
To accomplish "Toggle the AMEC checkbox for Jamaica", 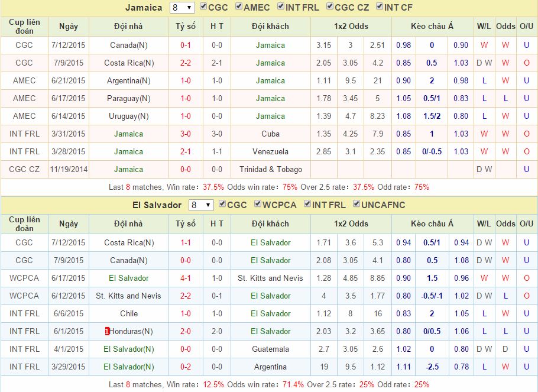I will 239,7.
